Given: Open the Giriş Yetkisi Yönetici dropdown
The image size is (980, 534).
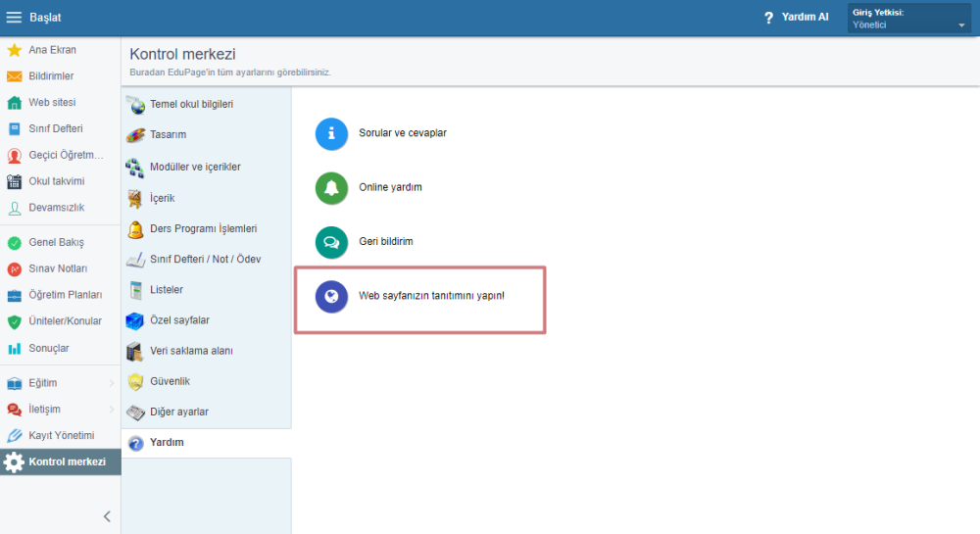Looking at the screenshot, I should (x=908, y=18).
